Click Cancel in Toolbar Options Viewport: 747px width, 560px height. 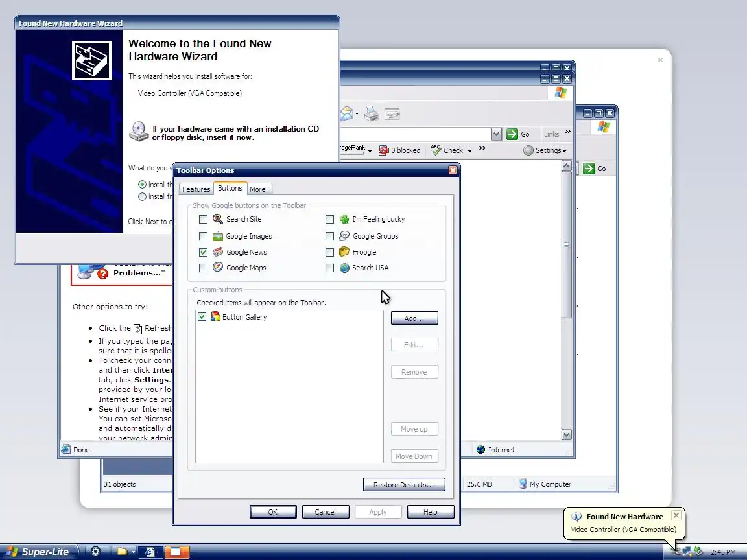pos(325,512)
